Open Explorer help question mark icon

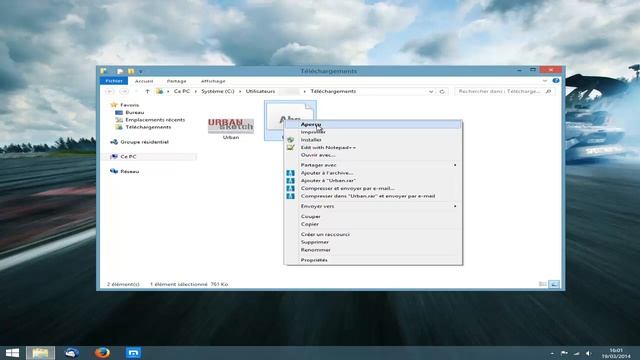(x=556, y=81)
